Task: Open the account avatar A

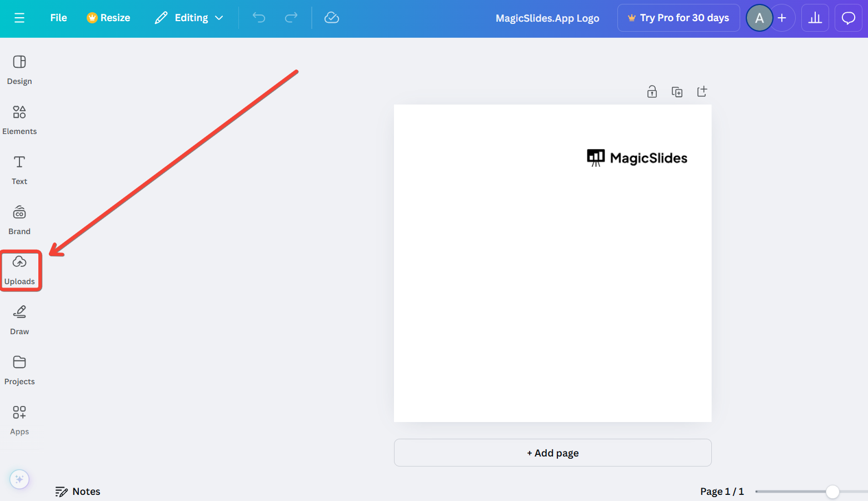Action: pyautogui.click(x=759, y=18)
